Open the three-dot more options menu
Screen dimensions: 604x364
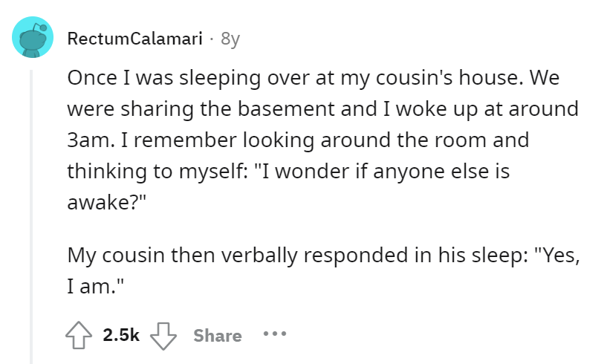tap(275, 334)
